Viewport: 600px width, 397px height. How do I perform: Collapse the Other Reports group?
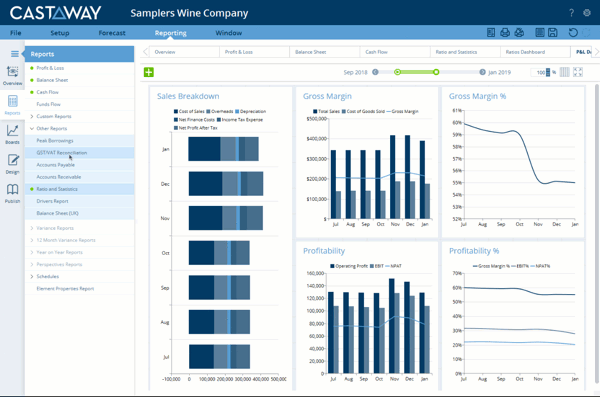pos(32,129)
